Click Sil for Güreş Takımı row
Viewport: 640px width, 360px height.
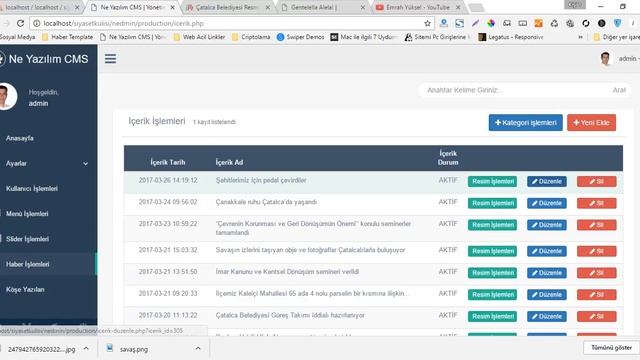tap(596, 316)
